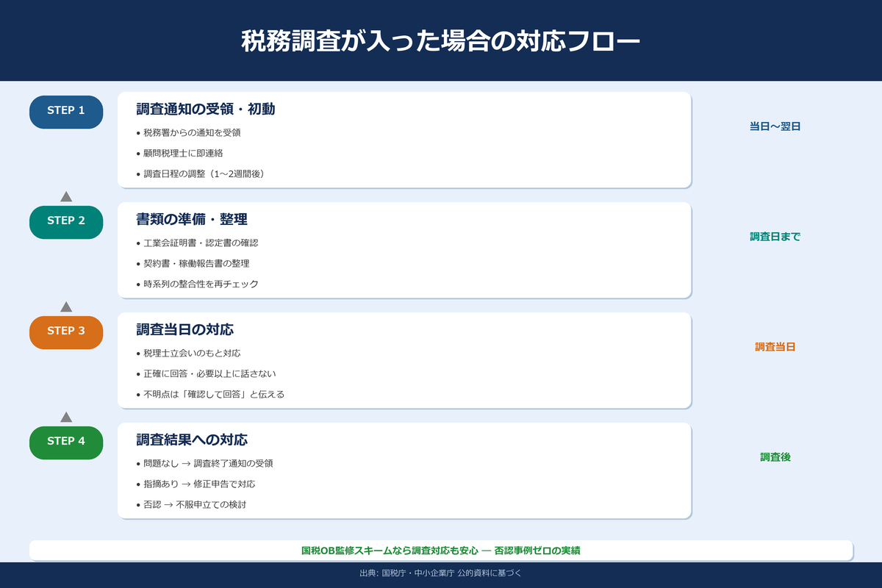Select the blue STEP 1 badge
The height and width of the screenshot is (588, 882).
(66, 112)
